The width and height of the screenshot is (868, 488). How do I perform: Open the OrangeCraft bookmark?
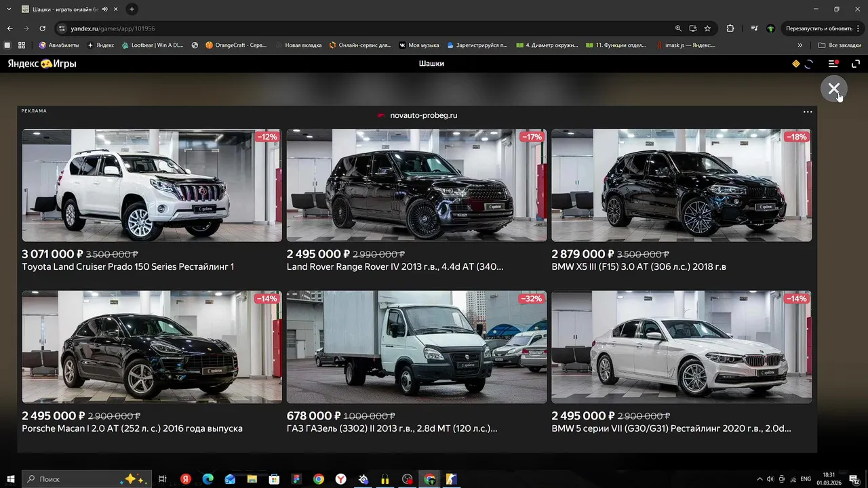coord(236,45)
